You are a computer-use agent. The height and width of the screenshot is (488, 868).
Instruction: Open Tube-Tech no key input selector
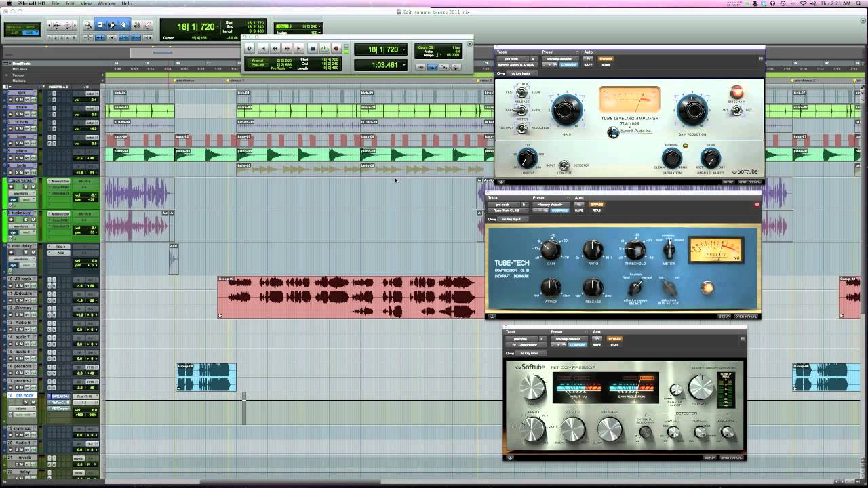(512, 219)
